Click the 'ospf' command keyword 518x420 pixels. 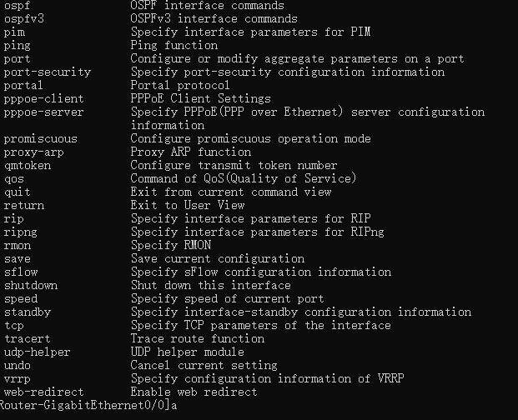click(17, 6)
